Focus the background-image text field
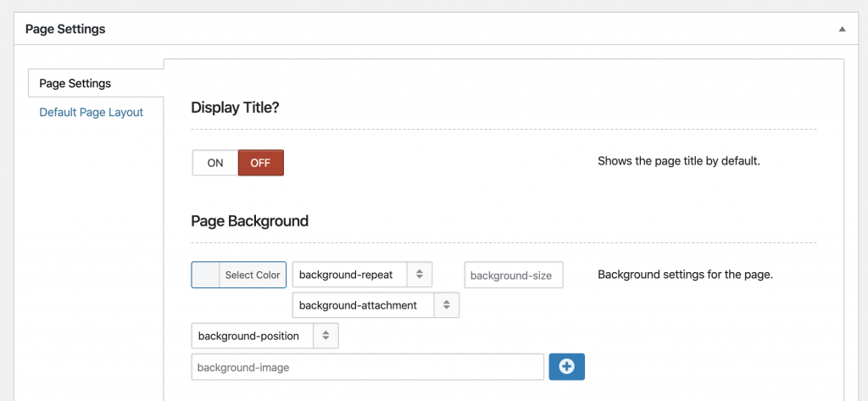Screen dimensions: 868x401 pos(368,367)
